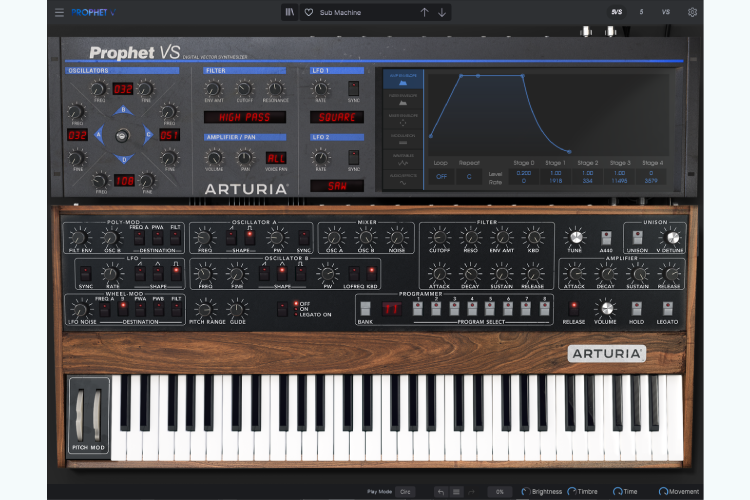Click the master Volume knob near Hold
The width and height of the screenshot is (750, 500).
[606, 309]
